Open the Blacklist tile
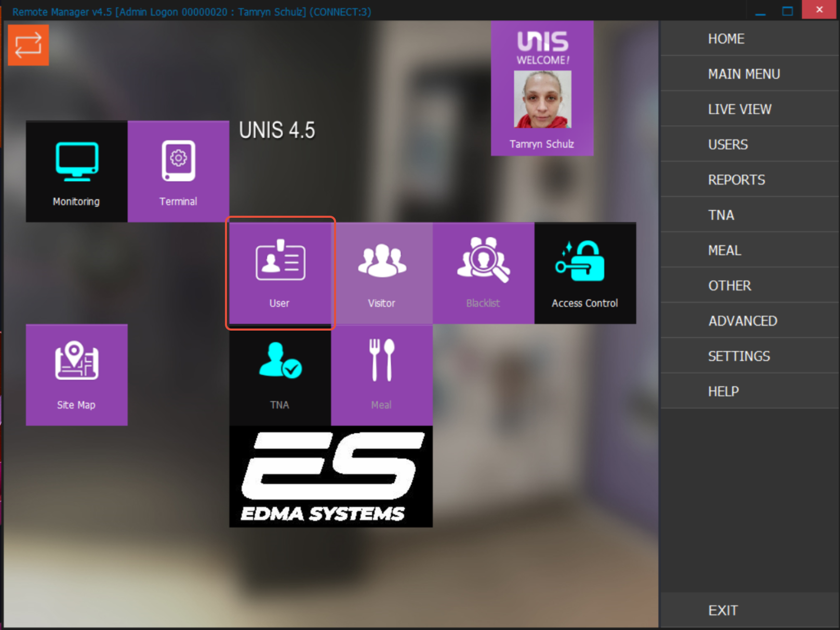 point(484,273)
